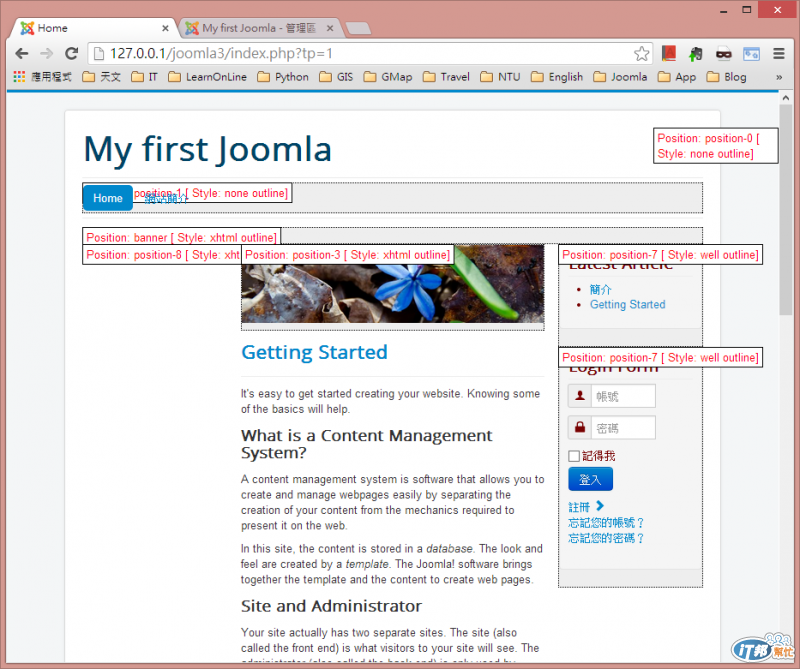Open a new browser tab
This screenshot has height=669, width=800.
358,29
